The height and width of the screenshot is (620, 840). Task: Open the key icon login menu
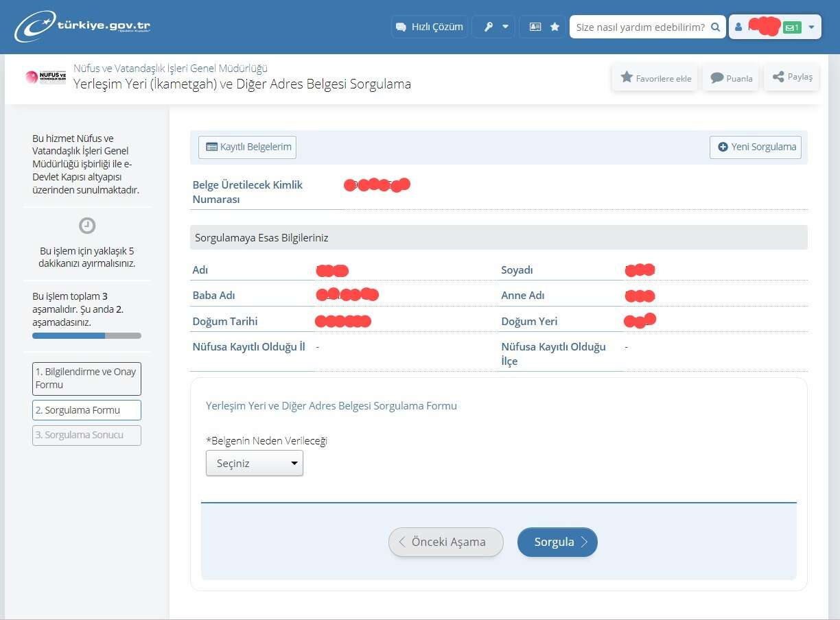coord(495,27)
